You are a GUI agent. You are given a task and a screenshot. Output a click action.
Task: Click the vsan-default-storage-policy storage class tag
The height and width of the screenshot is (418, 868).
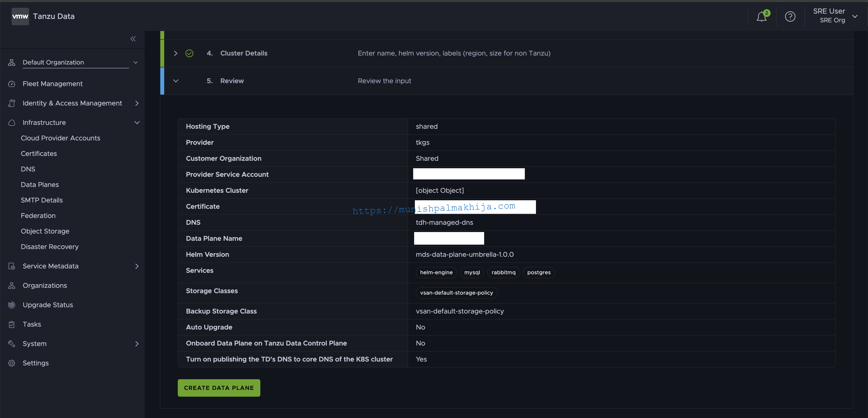(x=457, y=293)
